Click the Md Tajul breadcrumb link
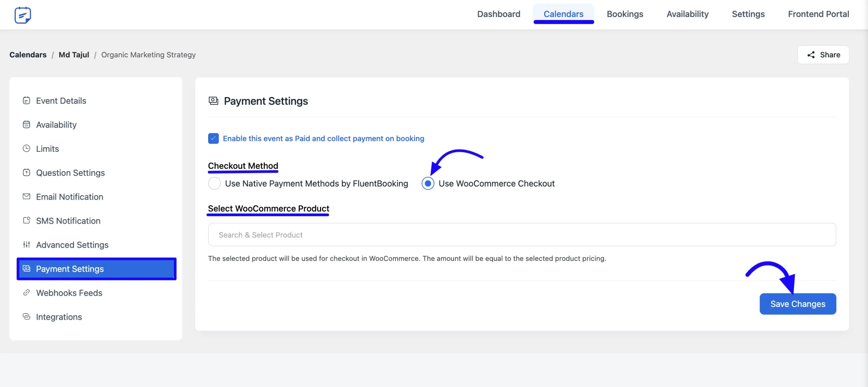The height and width of the screenshot is (387, 868). pyautogui.click(x=74, y=55)
